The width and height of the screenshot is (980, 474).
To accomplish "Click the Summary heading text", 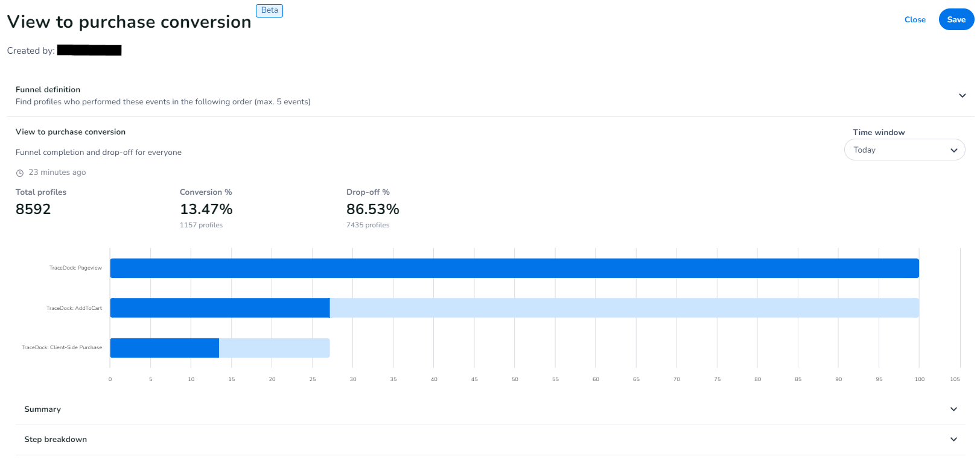I will click(42, 409).
